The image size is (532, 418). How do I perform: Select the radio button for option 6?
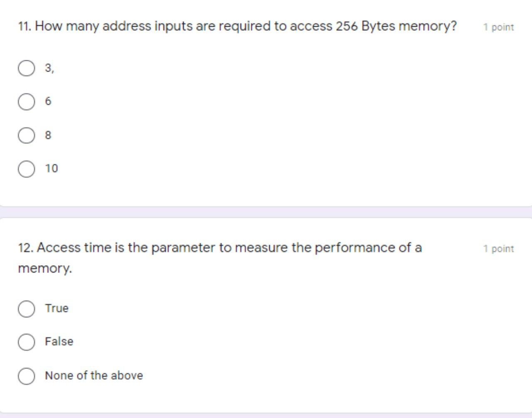click(x=27, y=101)
